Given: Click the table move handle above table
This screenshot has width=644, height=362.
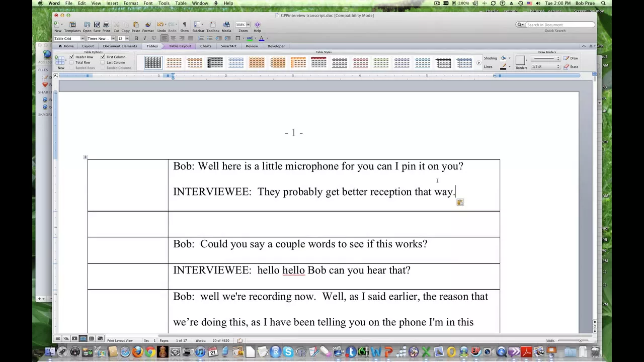Looking at the screenshot, I should (x=85, y=157).
